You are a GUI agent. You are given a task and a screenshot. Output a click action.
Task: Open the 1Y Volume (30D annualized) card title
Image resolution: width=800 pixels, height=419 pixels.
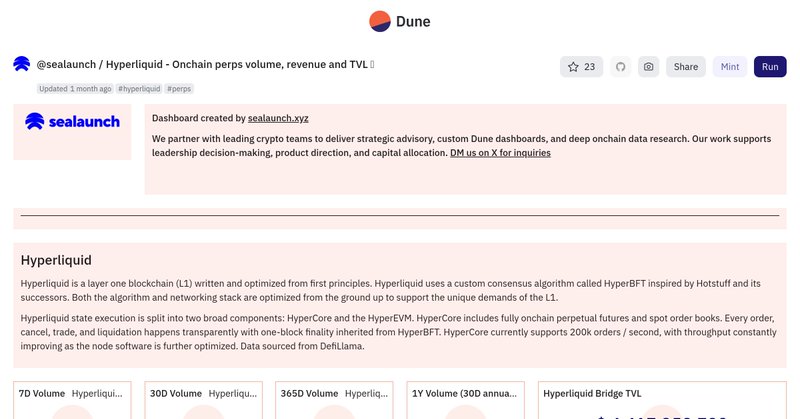click(x=464, y=393)
